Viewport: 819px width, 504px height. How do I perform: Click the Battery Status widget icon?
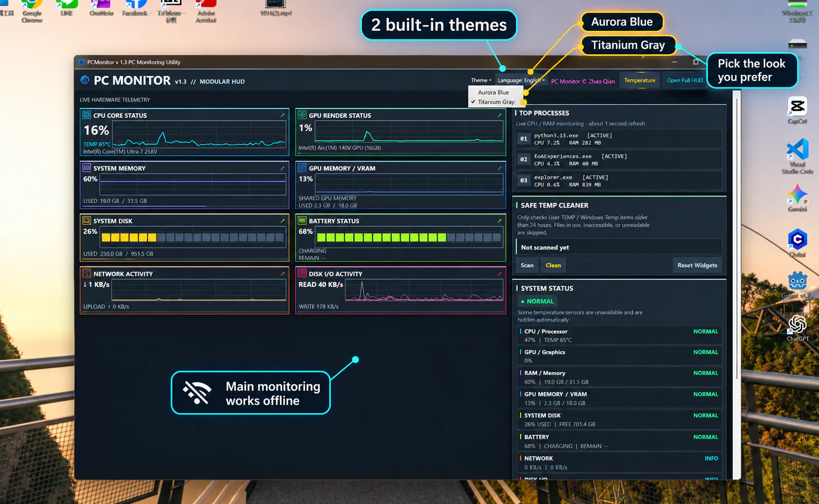(x=302, y=221)
